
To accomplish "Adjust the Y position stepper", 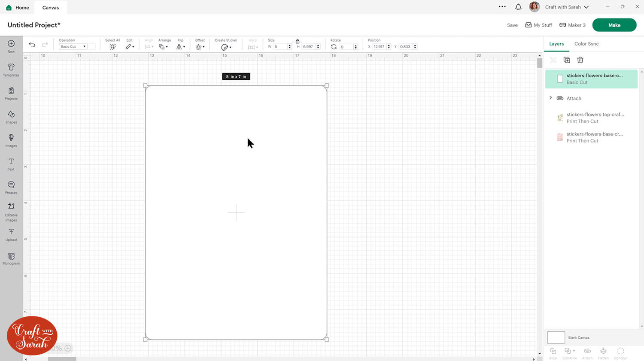I will click(x=415, y=47).
